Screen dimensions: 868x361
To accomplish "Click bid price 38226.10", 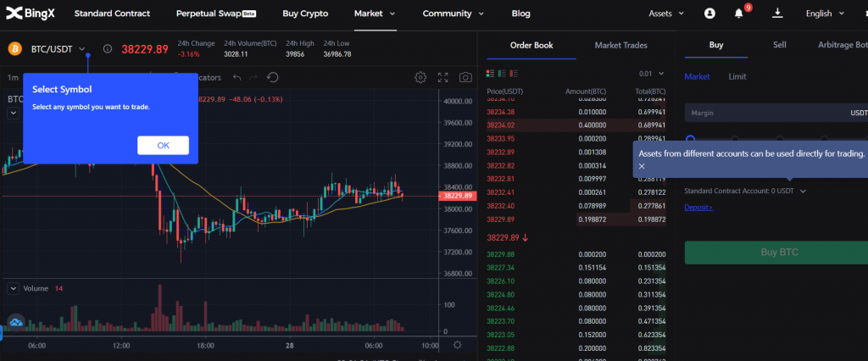I will pyautogui.click(x=500, y=280).
